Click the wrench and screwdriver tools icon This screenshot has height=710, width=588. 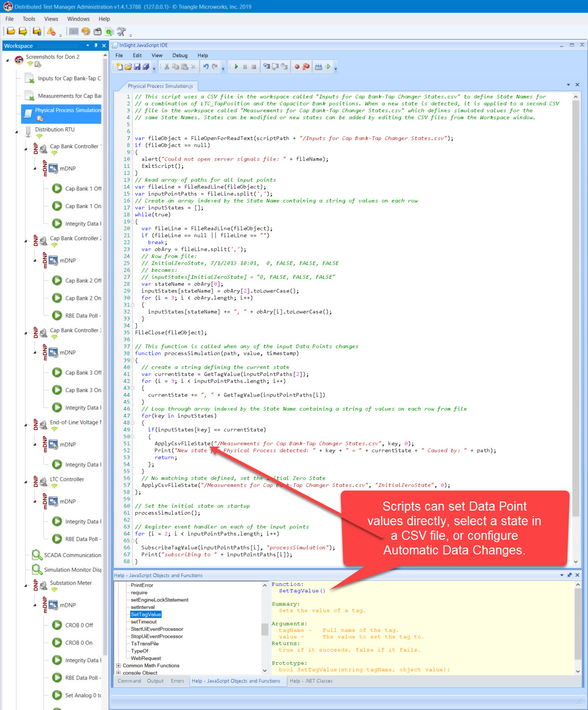(x=121, y=31)
